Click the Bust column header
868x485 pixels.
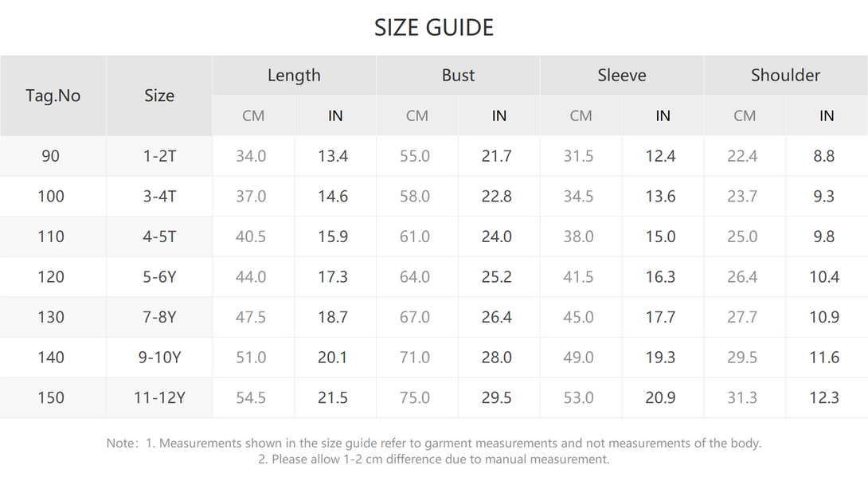(458, 76)
